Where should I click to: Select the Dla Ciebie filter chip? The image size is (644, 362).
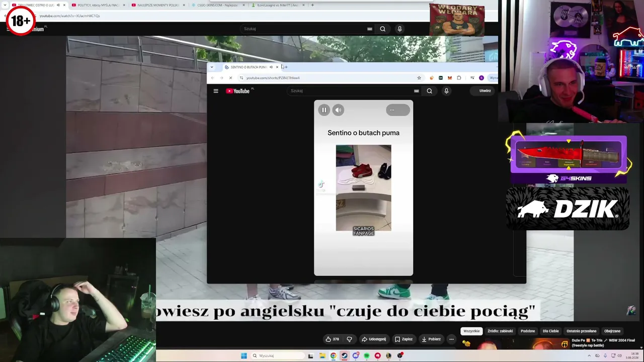pyautogui.click(x=550, y=331)
